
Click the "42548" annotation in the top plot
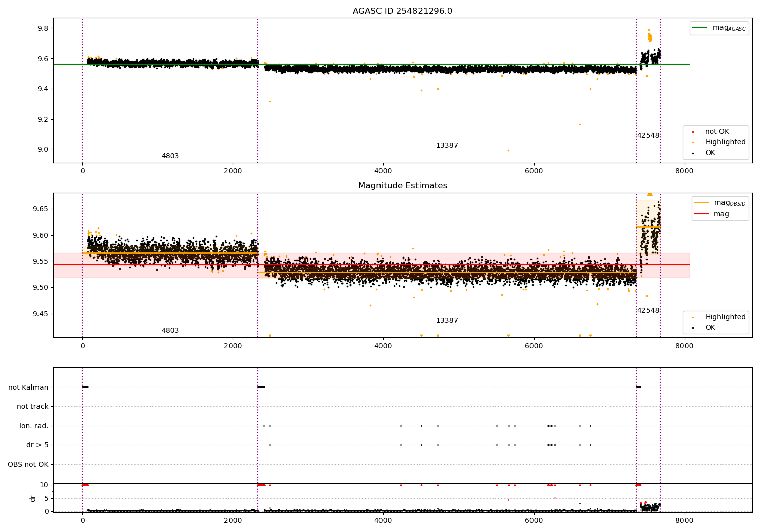click(x=648, y=136)
